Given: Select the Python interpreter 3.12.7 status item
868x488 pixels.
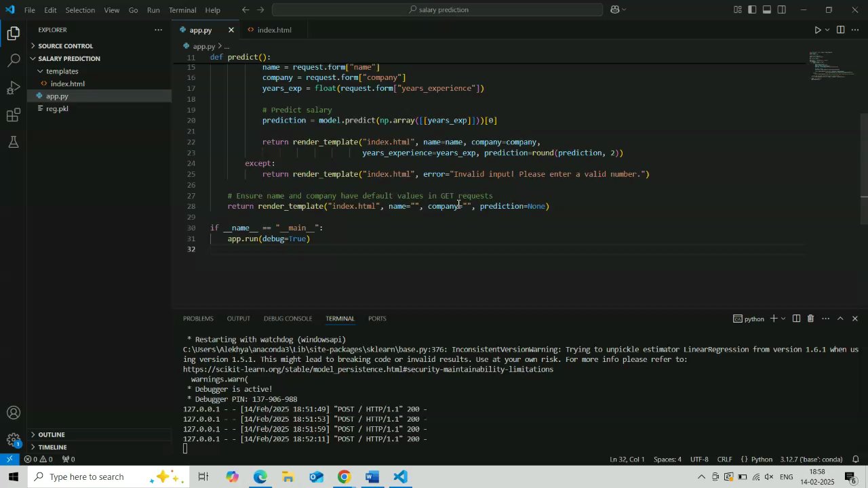Looking at the screenshot, I should (811, 460).
